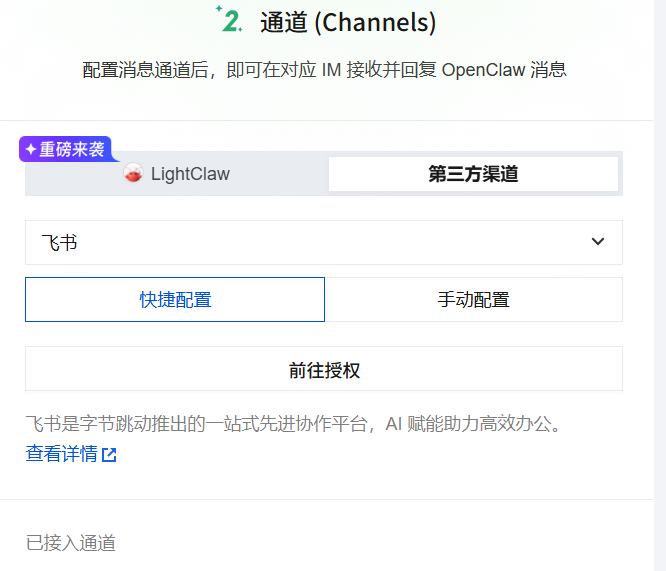Click the 飞书 description text
Screen dimensions: 666x571
[295, 424]
